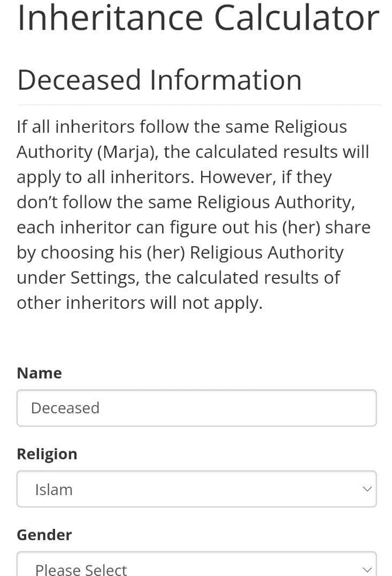Open the Religion dropdown showing Islam
Viewport: 392px width, 576px height.
[x=196, y=489]
